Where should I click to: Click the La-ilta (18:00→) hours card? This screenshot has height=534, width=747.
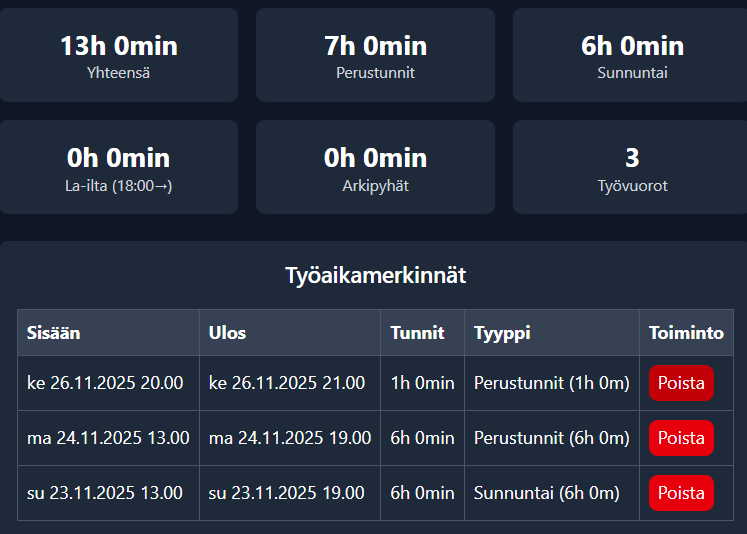119,168
